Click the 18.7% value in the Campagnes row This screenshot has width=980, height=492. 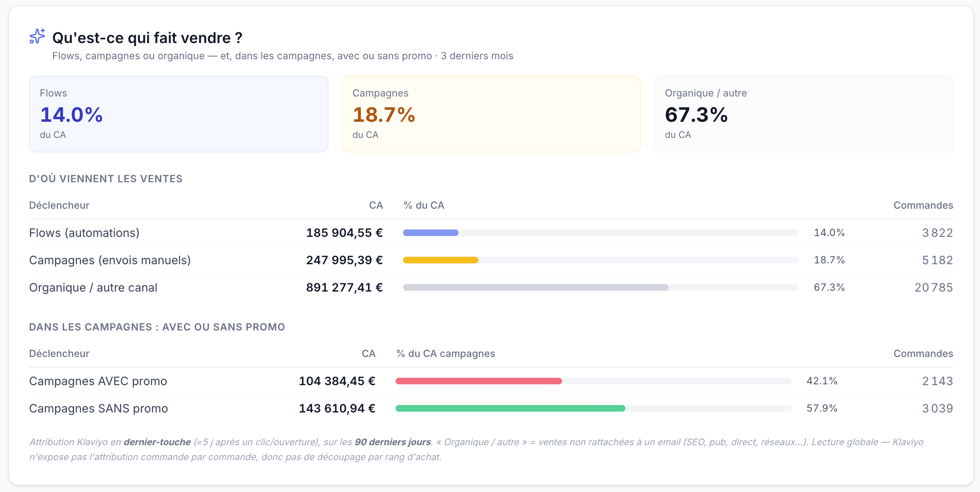829,260
